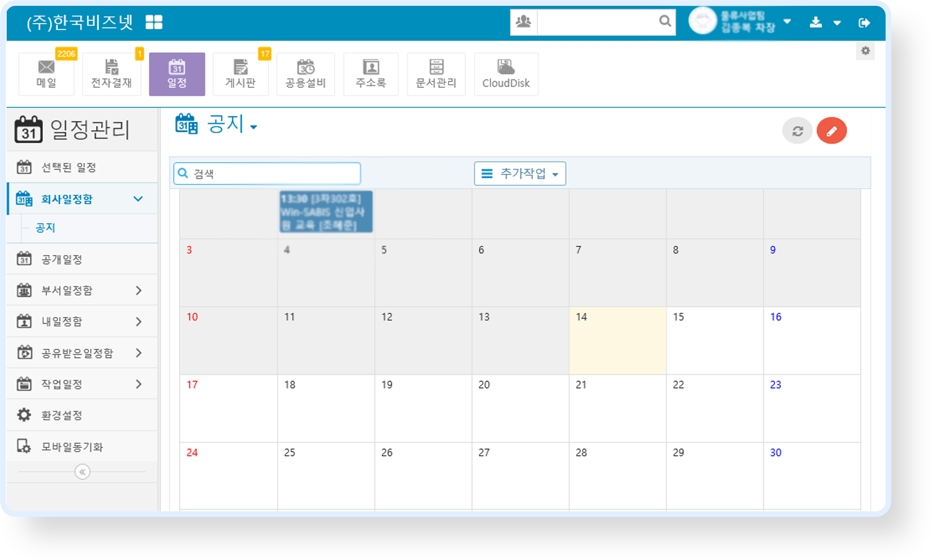Screen dimensions: 932x560
Task: Select 선택된 일정 in sidebar
Action: point(82,167)
